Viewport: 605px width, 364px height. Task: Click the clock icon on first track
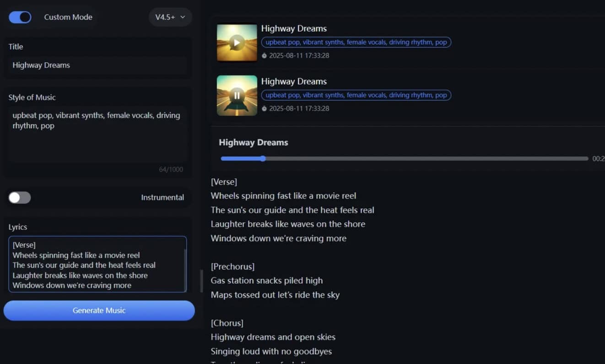pos(264,56)
